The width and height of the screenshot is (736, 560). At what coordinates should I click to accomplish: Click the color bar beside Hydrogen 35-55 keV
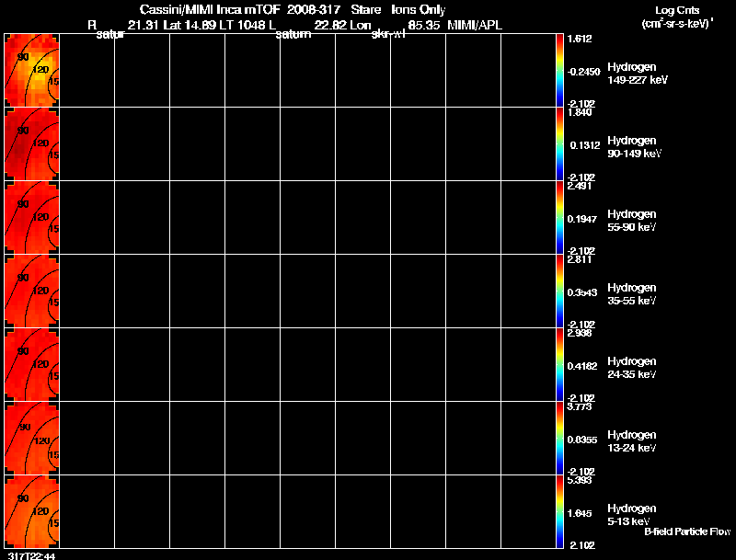click(559, 291)
